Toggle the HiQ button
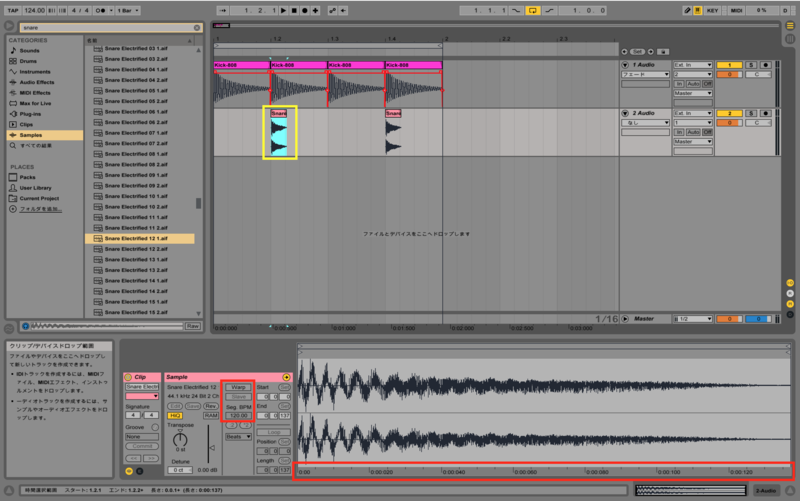 pos(175,416)
